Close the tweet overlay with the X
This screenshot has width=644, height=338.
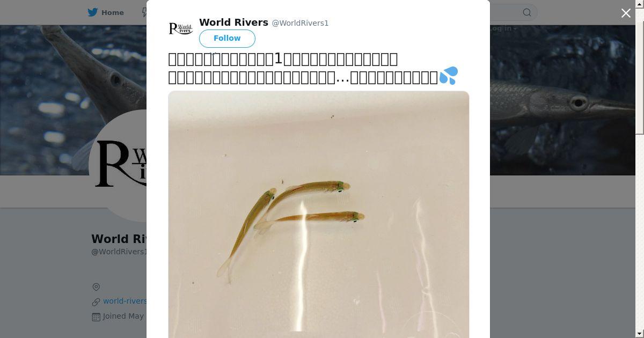tap(626, 13)
